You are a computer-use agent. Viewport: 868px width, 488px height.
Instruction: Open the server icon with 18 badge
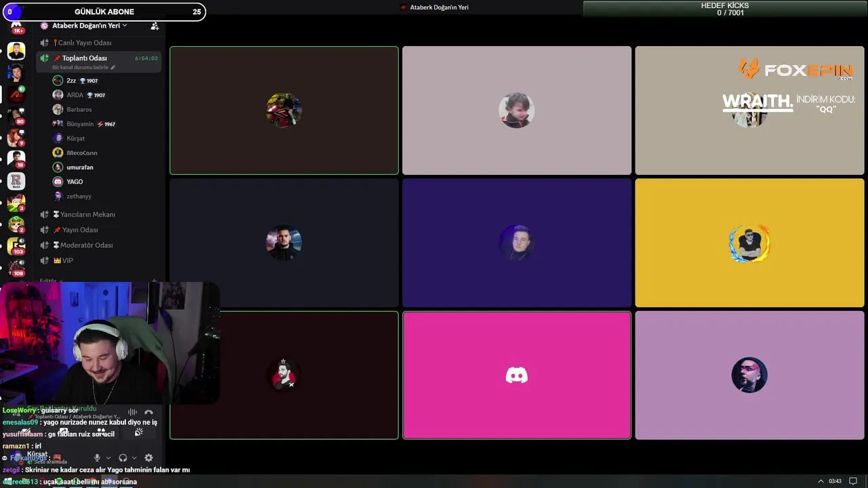pyautogui.click(x=16, y=159)
